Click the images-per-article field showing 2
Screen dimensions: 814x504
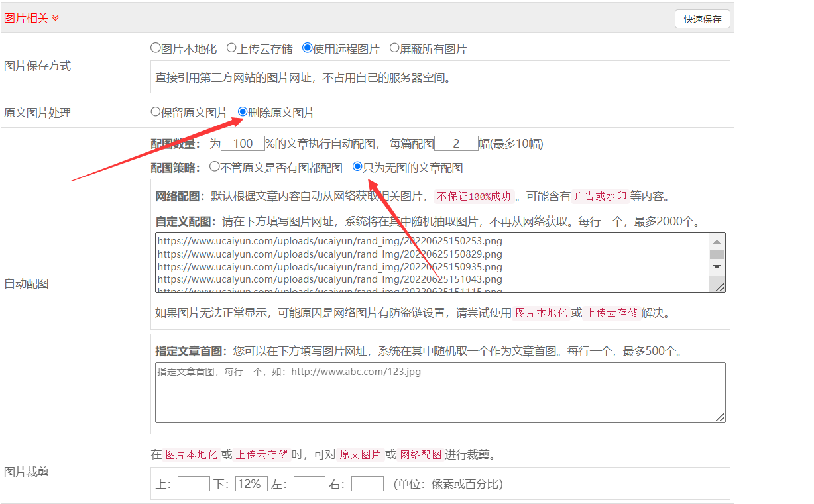tap(456, 144)
